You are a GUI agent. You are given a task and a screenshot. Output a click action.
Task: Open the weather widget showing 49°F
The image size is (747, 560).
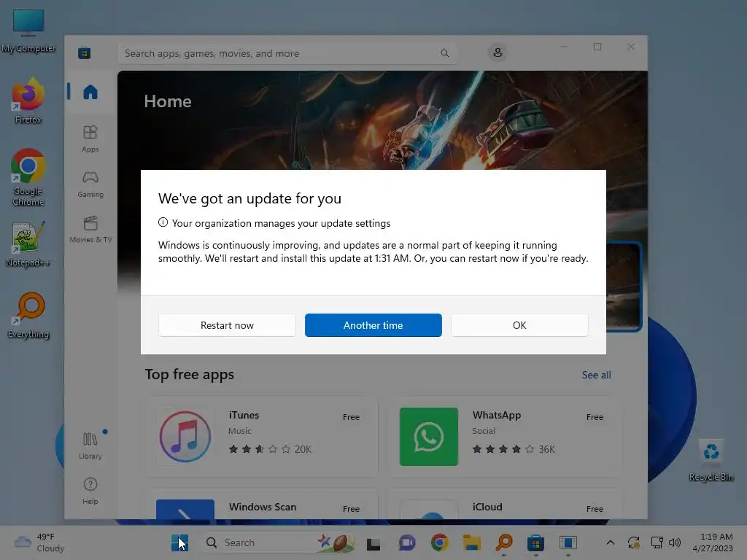[x=39, y=542]
